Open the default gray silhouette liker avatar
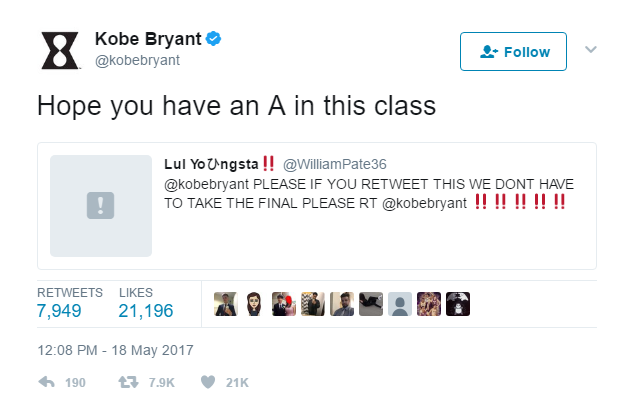Viewport: 625px width, 419px height. tap(400, 304)
